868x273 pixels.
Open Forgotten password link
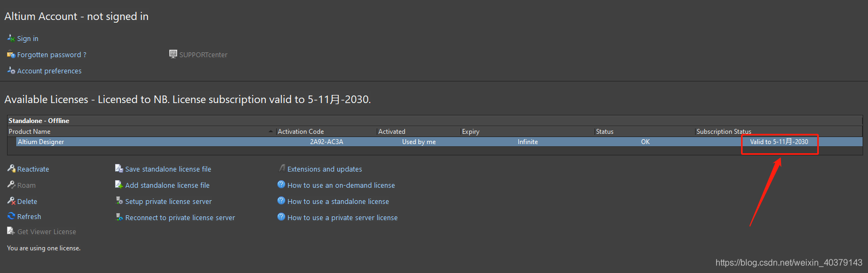click(51, 55)
